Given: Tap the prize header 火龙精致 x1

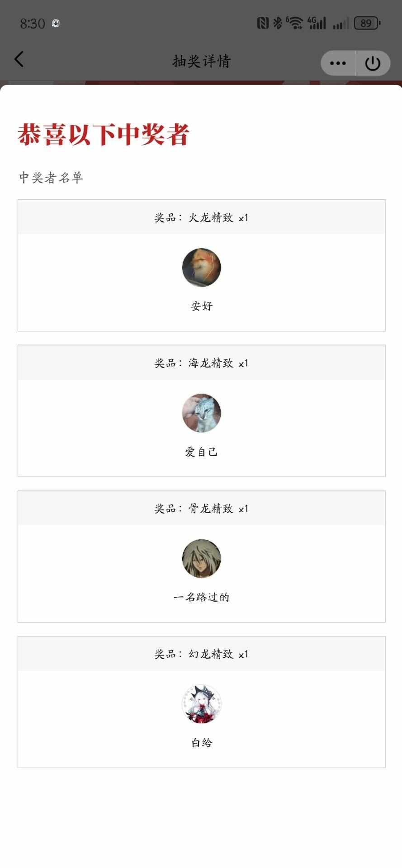Looking at the screenshot, I should [201, 217].
